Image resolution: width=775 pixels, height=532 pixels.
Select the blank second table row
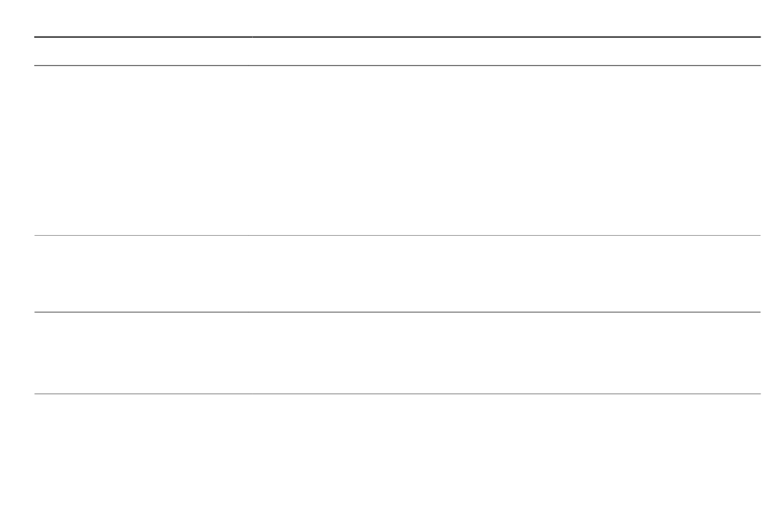pyautogui.click(x=397, y=274)
